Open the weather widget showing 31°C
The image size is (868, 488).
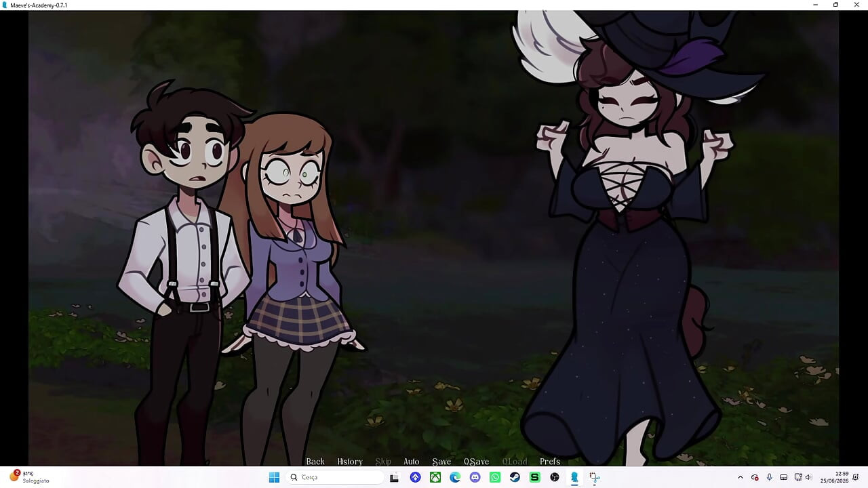click(x=31, y=477)
